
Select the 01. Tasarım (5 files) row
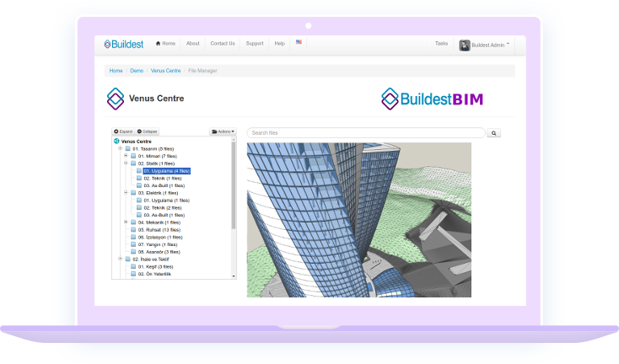pos(153,148)
